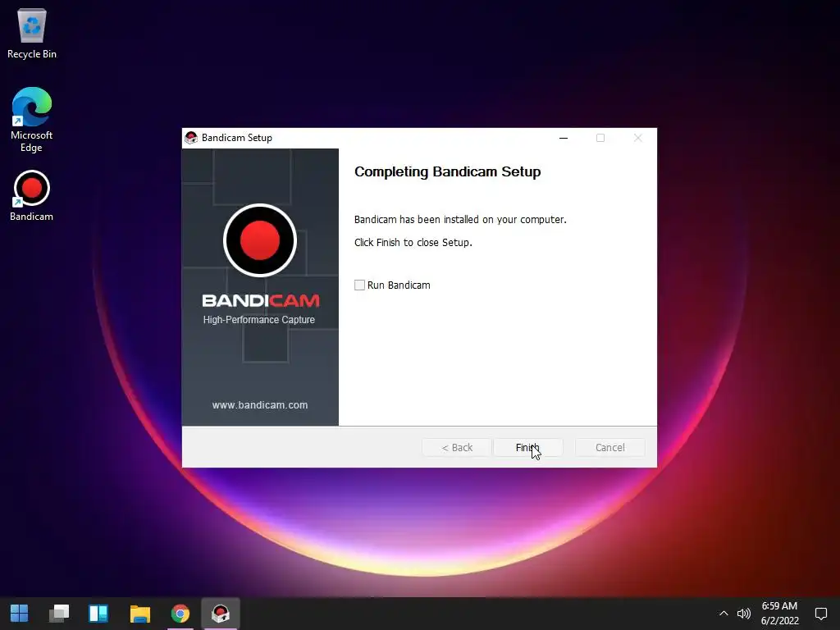Select Bandicam installer taskbar icon
Image resolution: width=840 pixels, height=630 pixels.
[220, 614]
